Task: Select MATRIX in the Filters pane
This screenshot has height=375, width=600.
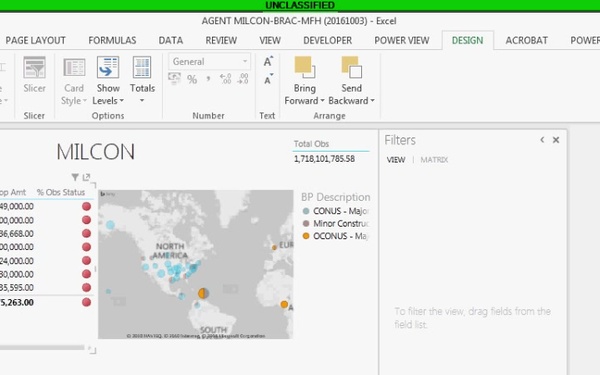Action: click(x=434, y=160)
